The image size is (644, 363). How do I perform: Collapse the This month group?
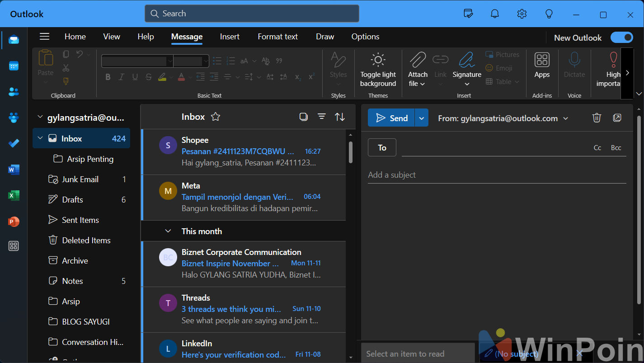168,231
